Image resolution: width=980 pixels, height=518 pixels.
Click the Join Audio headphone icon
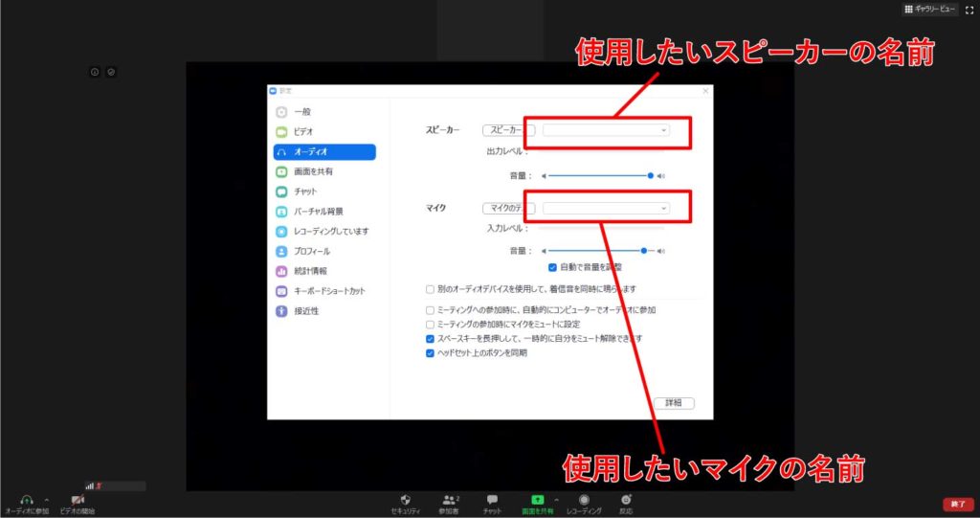(x=27, y=500)
